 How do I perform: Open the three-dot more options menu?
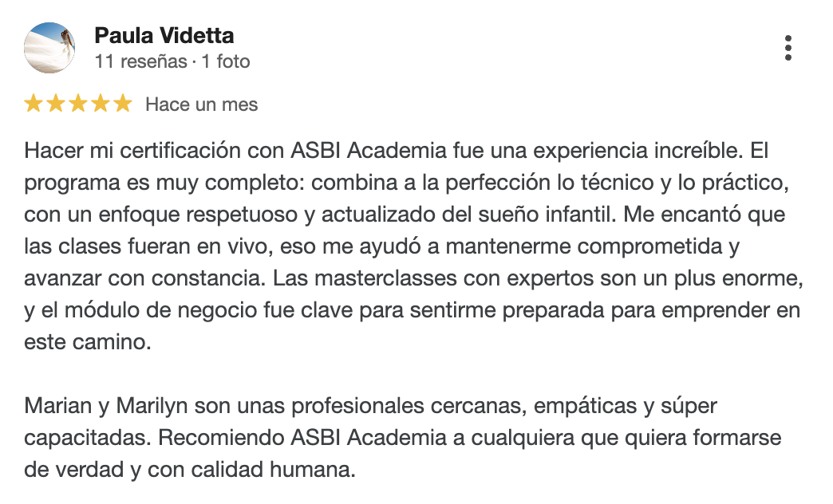788,48
